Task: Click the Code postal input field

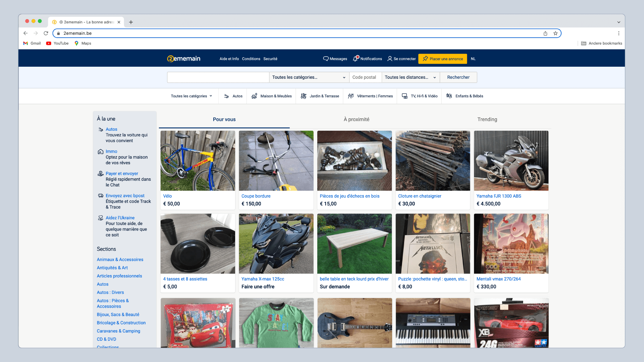Action: [x=365, y=77]
